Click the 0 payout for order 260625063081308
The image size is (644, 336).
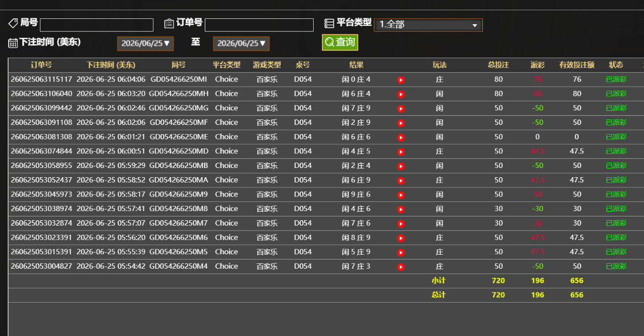[x=537, y=137]
